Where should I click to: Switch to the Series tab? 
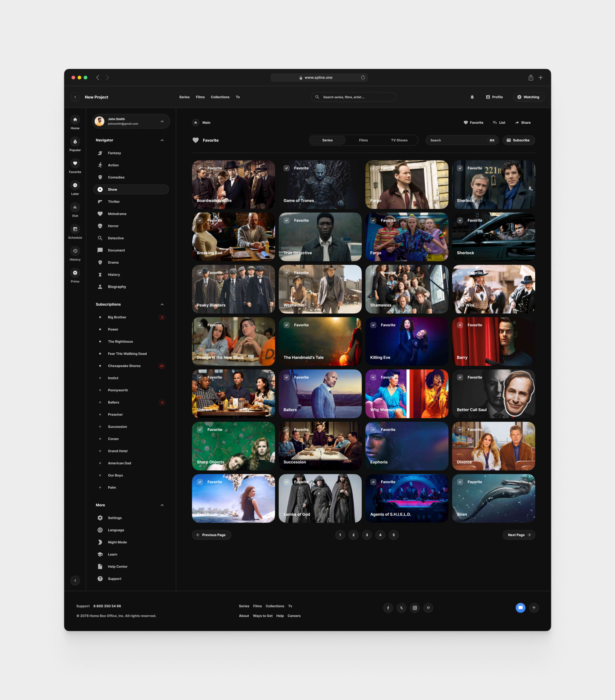[x=327, y=140]
